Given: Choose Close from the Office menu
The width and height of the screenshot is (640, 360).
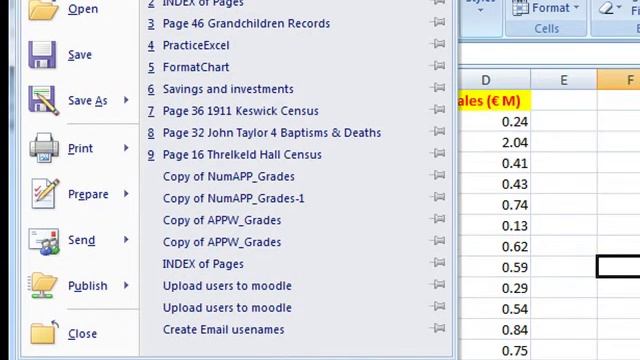Looking at the screenshot, I should pos(82,333).
